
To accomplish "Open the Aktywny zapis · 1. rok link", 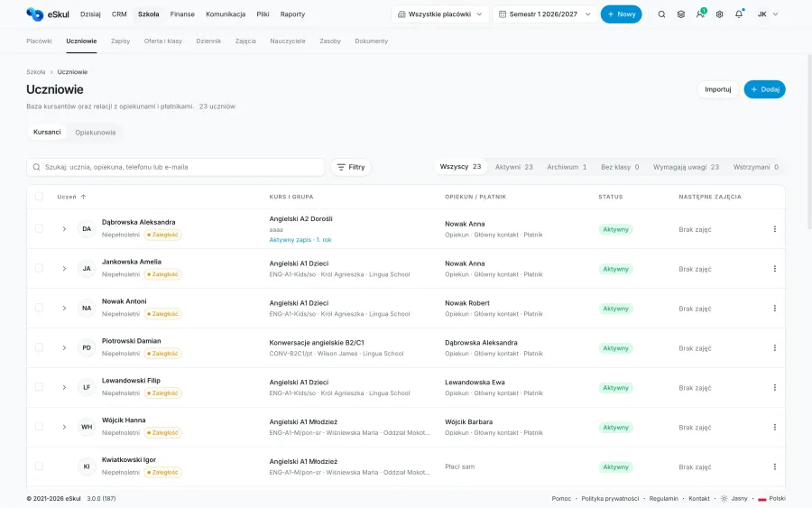I will 300,240.
